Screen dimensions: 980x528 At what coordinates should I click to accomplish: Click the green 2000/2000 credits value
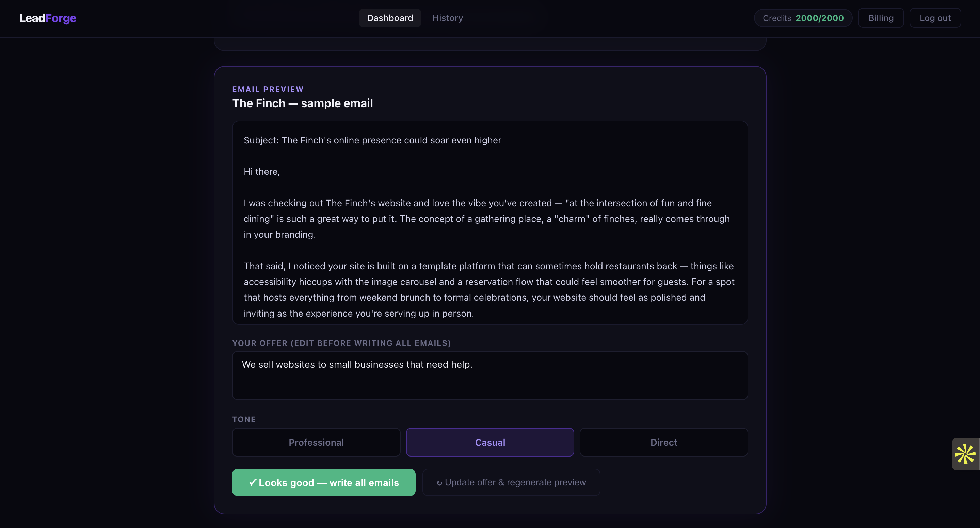pyautogui.click(x=819, y=18)
